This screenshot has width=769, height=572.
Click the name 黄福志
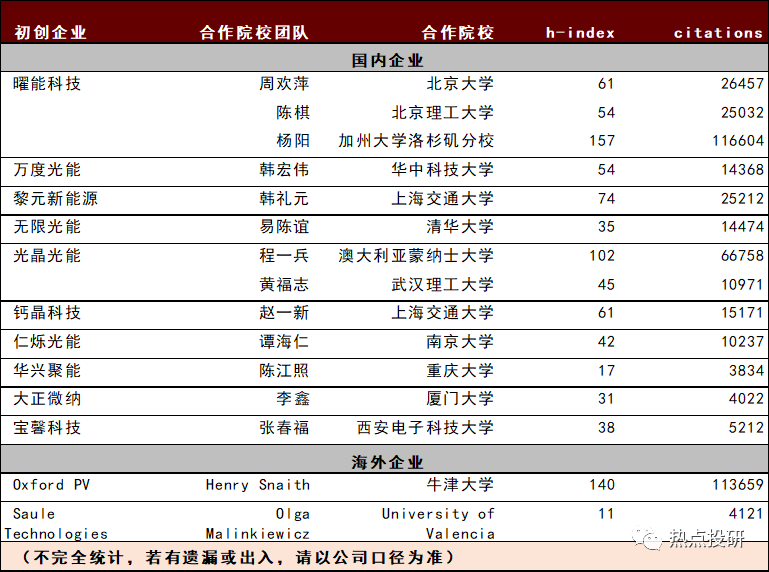click(284, 284)
